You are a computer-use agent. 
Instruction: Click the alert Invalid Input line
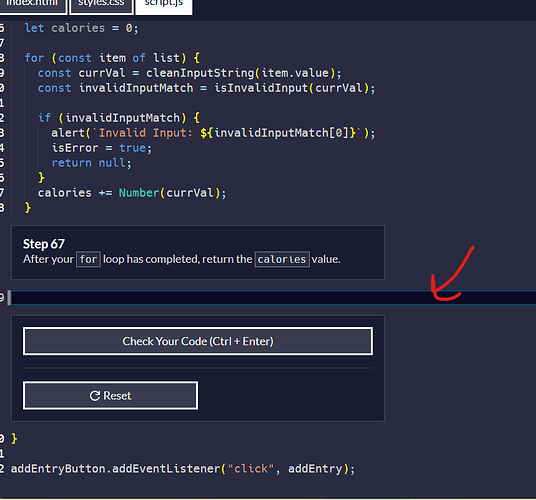(x=213, y=133)
